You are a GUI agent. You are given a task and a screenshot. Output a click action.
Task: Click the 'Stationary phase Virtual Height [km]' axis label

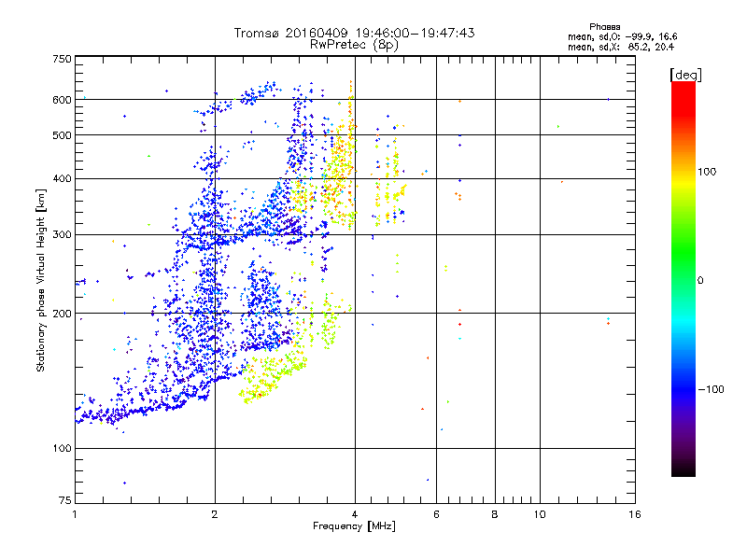(41, 280)
